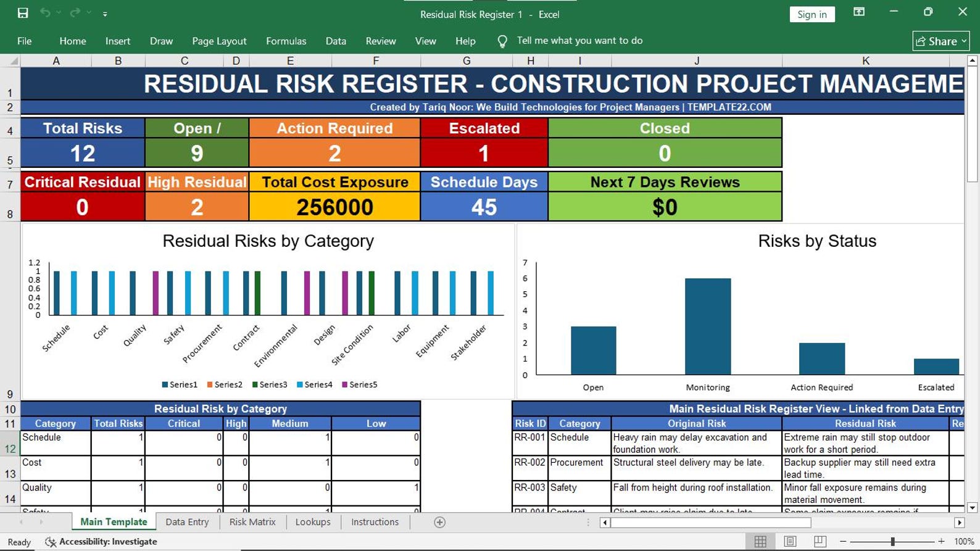Open Customize Quick Access Toolbar dropdown
Viewport: 980px width, 551px height.
pos(105,14)
